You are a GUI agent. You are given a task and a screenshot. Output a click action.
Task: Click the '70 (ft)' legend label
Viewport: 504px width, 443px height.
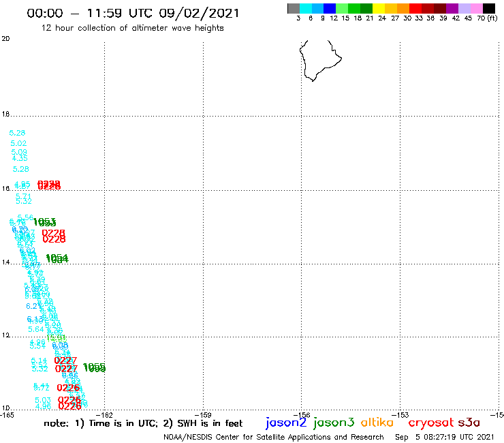point(487,18)
